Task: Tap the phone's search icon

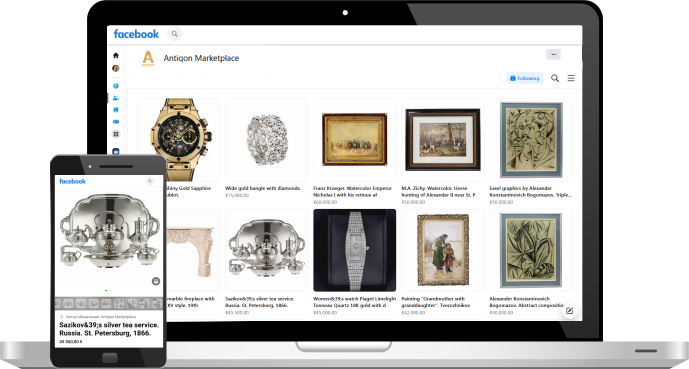Action: pyautogui.click(x=150, y=181)
